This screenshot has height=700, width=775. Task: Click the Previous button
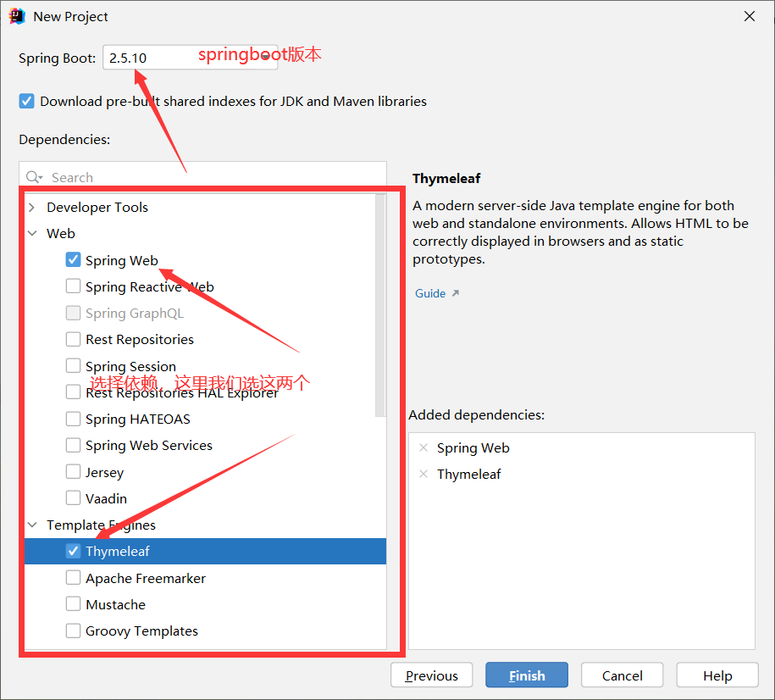tap(431, 675)
